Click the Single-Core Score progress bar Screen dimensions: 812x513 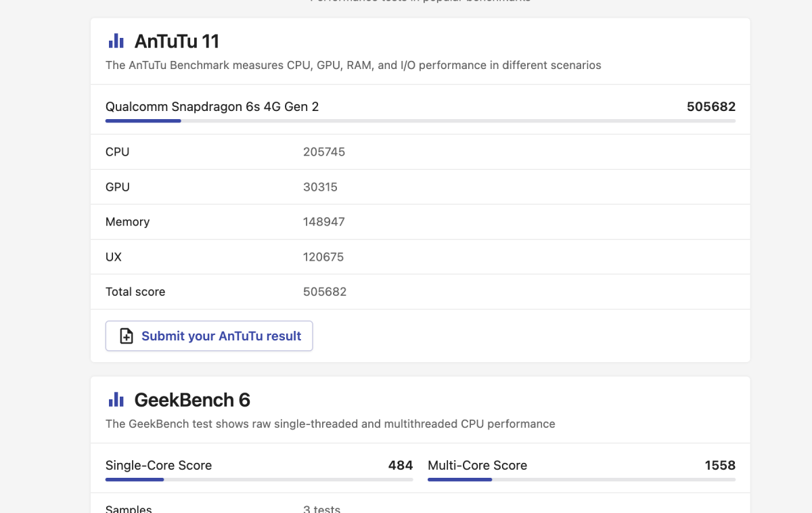click(x=259, y=480)
